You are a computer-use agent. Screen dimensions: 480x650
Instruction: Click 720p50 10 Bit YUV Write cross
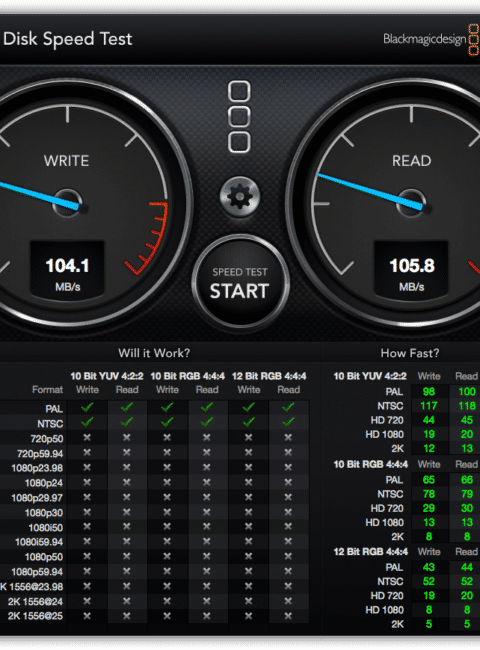pos(87,437)
